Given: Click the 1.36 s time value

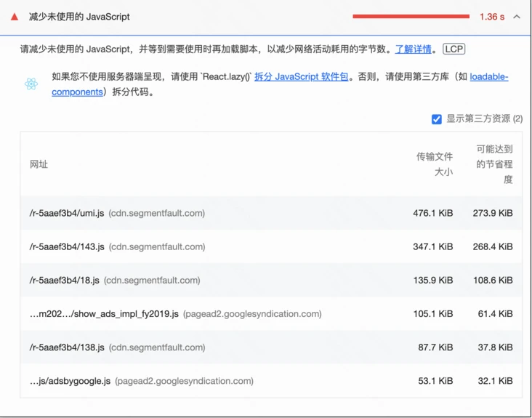Looking at the screenshot, I should pyautogui.click(x=492, y=17).
